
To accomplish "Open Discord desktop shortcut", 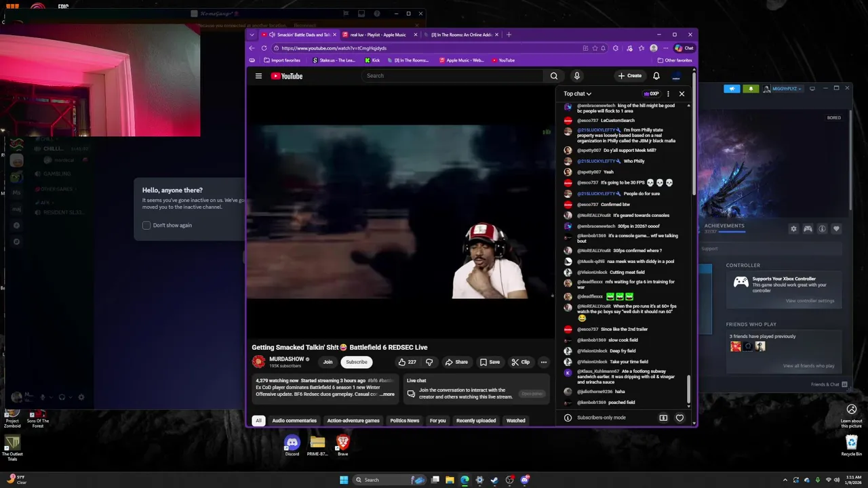I will (x=292, y=445).
